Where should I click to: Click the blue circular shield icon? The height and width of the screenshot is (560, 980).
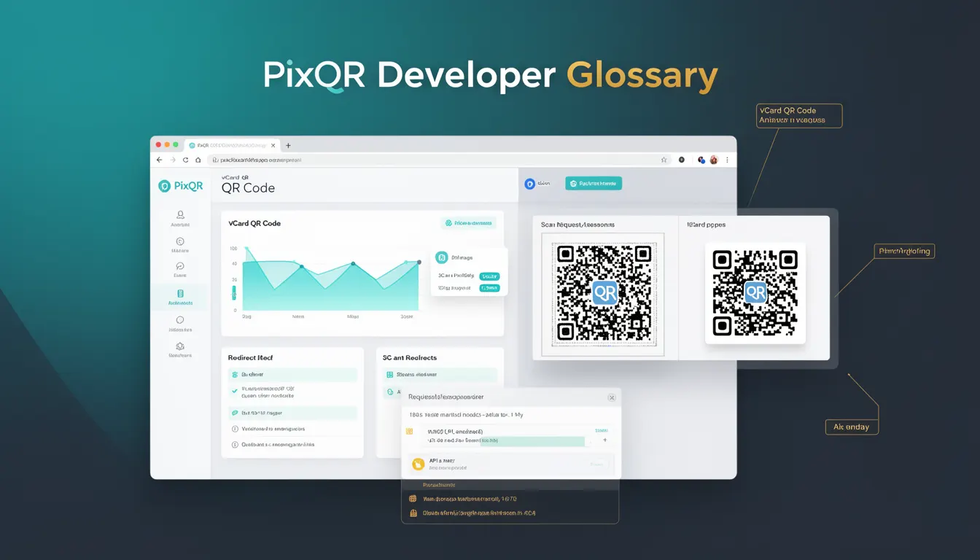pyautogui.click(x=530, y=184)
